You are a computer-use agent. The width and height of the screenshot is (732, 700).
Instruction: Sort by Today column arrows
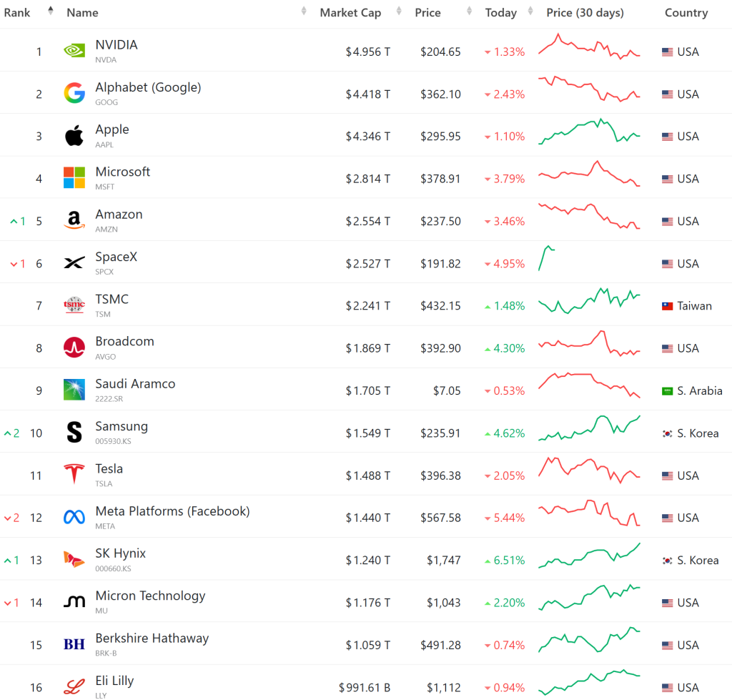click(530, 11)
